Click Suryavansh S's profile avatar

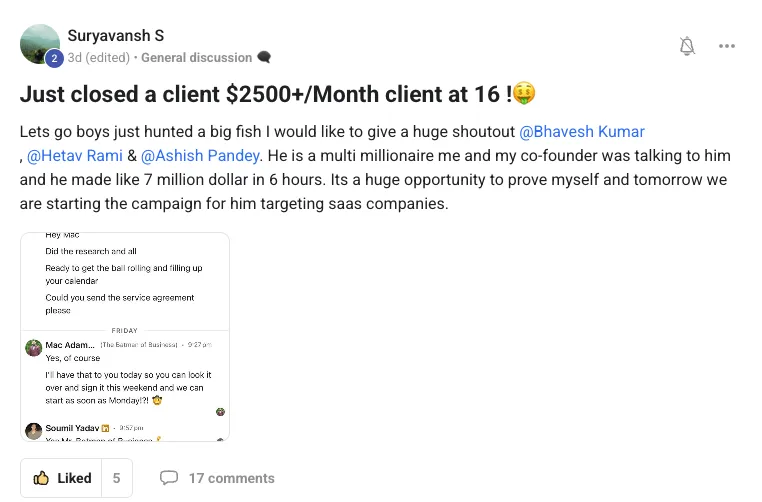point(40,44)
